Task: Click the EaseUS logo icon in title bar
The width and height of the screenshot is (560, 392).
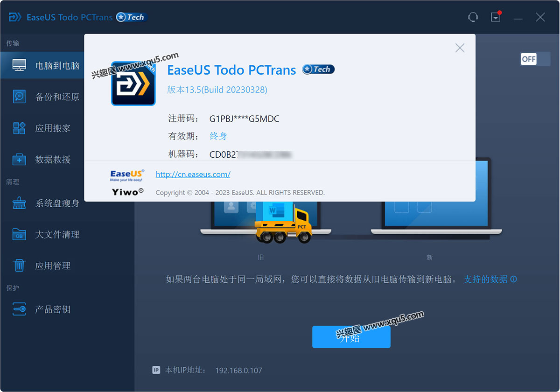Action: pos(15,17)
